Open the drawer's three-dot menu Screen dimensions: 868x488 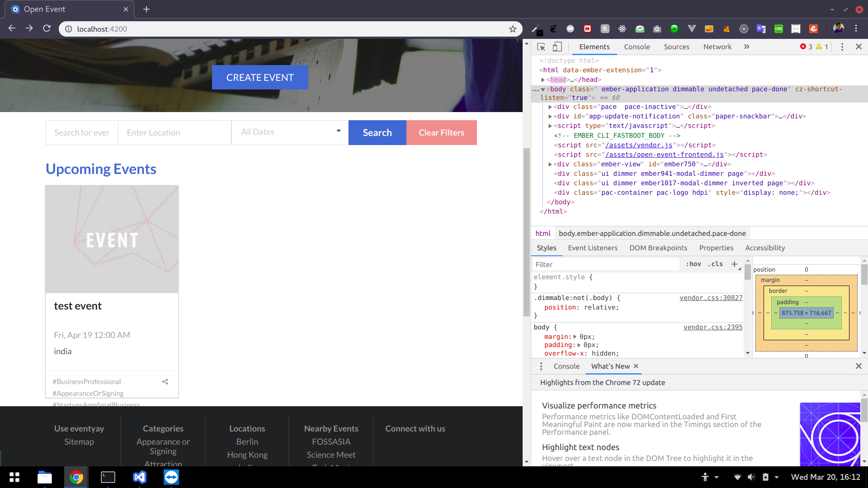(541, 366)
